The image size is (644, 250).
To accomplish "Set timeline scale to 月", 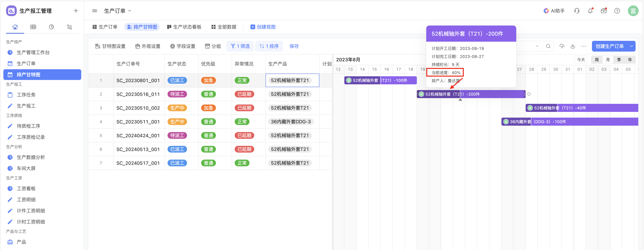I will 608,60.
